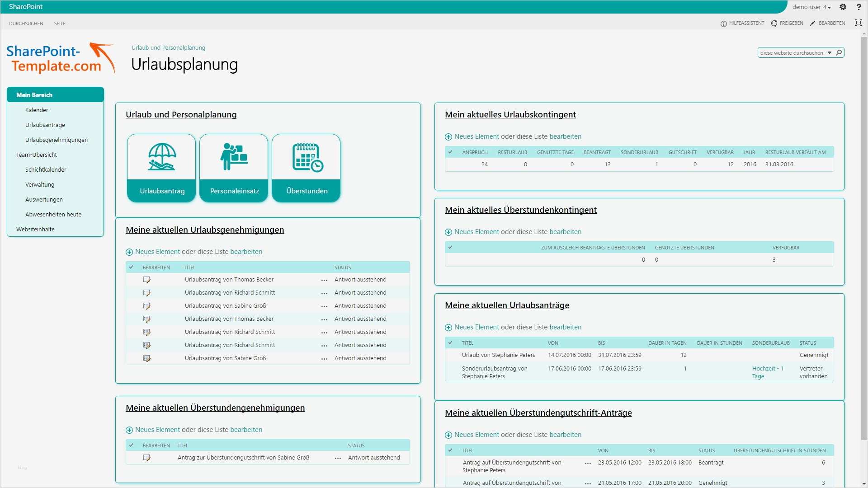This screenshot has width=868, height=488.
Task: Click into the website search field
Action: coord(792,53)
